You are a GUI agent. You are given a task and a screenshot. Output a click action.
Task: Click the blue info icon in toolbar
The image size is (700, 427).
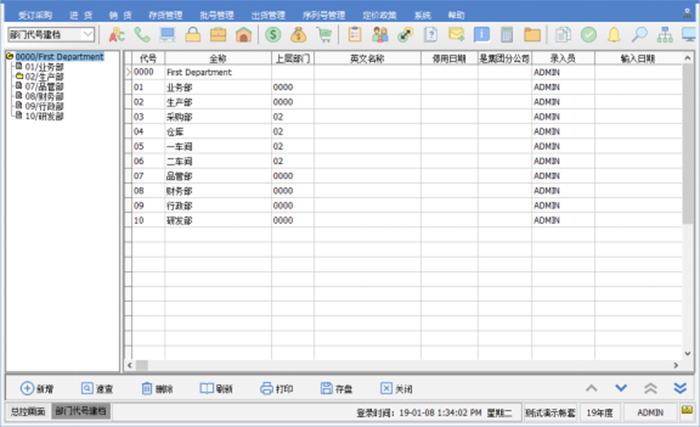[x=482, y=35]
